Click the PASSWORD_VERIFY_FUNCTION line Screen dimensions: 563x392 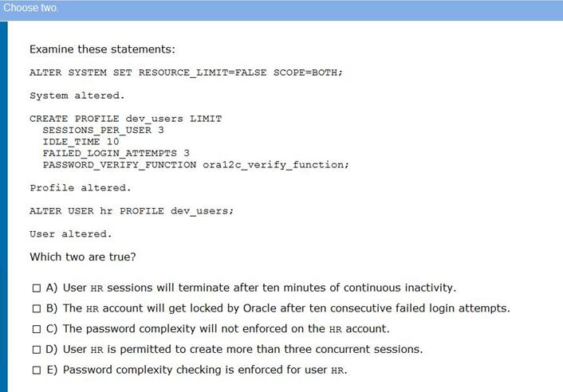click(195, 165)
